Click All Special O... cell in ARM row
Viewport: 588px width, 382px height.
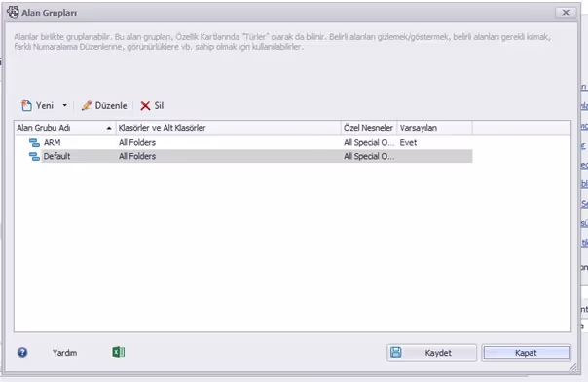click(369, 142)
